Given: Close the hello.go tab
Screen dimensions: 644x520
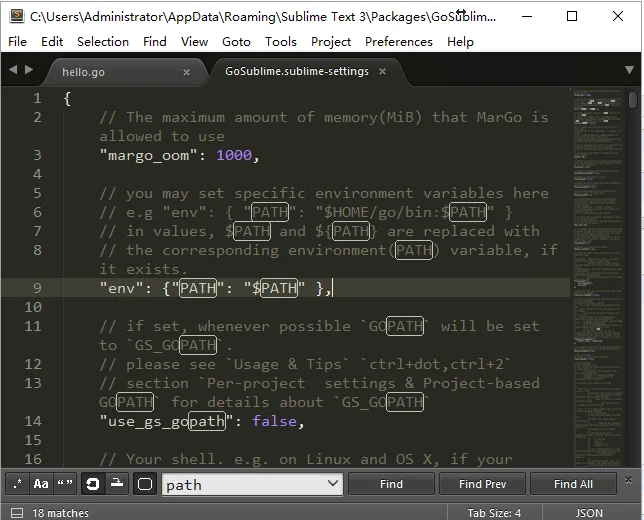Looking at the screenshot, I should coord(186,72).
